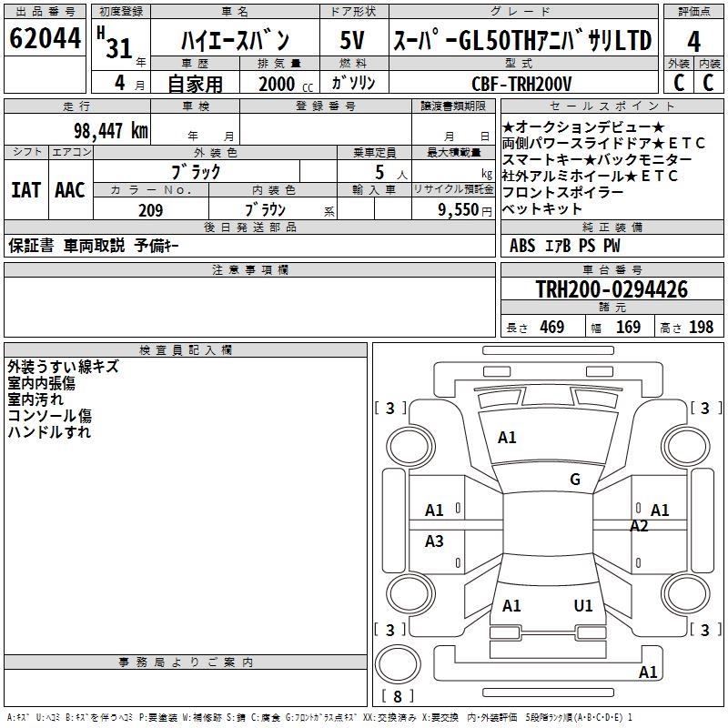This screenshot has width=728, height=728.
Task: Click the 2000 cc displacement value
Action: (277, 84)
